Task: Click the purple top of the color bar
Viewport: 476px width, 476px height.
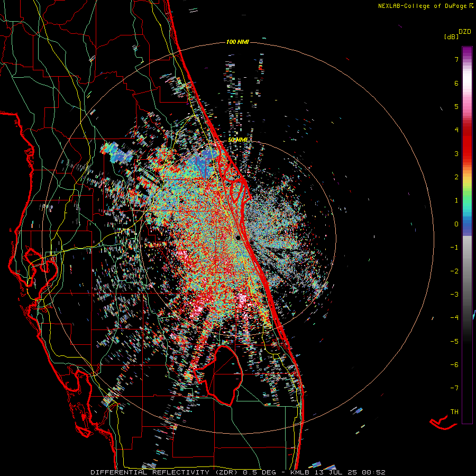Action: point(467,52)
